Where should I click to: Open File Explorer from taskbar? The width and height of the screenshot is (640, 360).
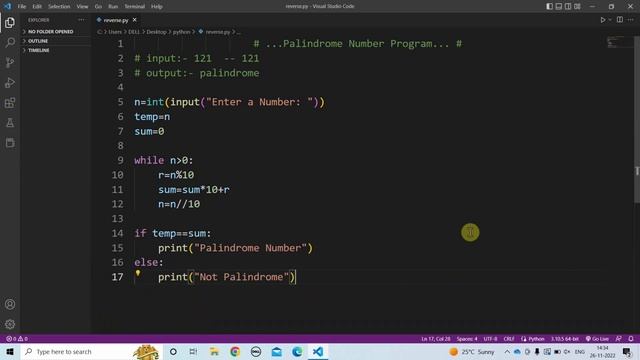(x=214, y=351)
